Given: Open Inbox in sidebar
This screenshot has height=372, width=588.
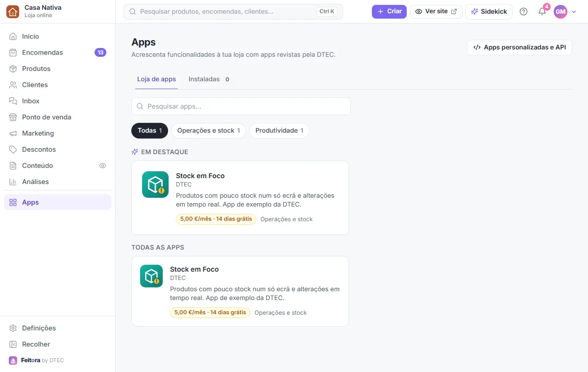Looking at the screenshot, I should 57,101.
